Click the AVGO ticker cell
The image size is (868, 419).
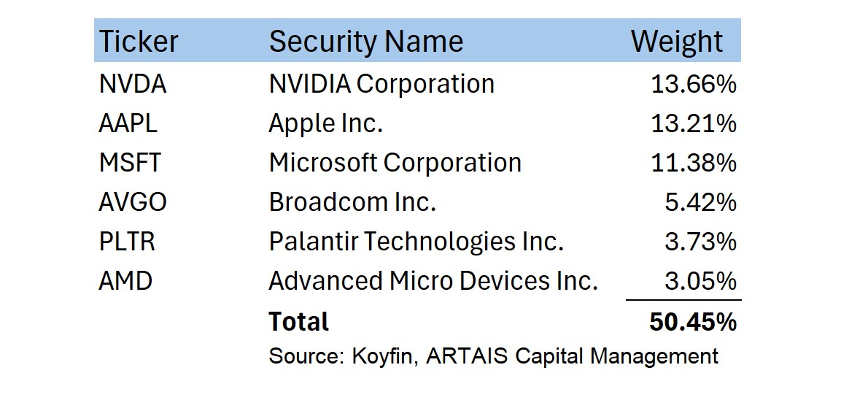133,202
